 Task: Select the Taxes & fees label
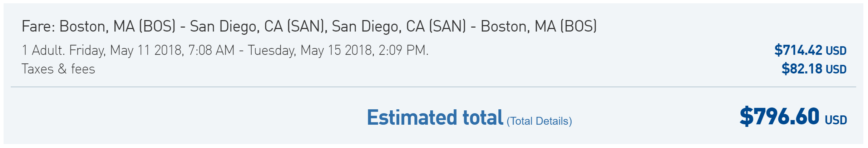click(x=58, y=69)
